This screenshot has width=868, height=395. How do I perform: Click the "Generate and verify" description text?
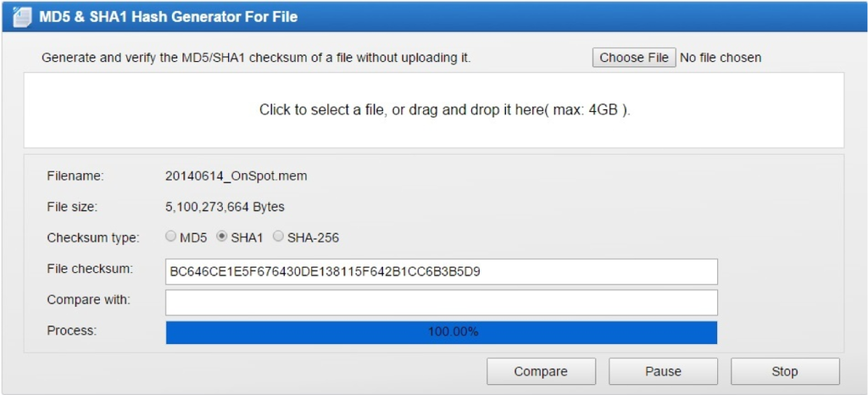(x=256, y=58)
